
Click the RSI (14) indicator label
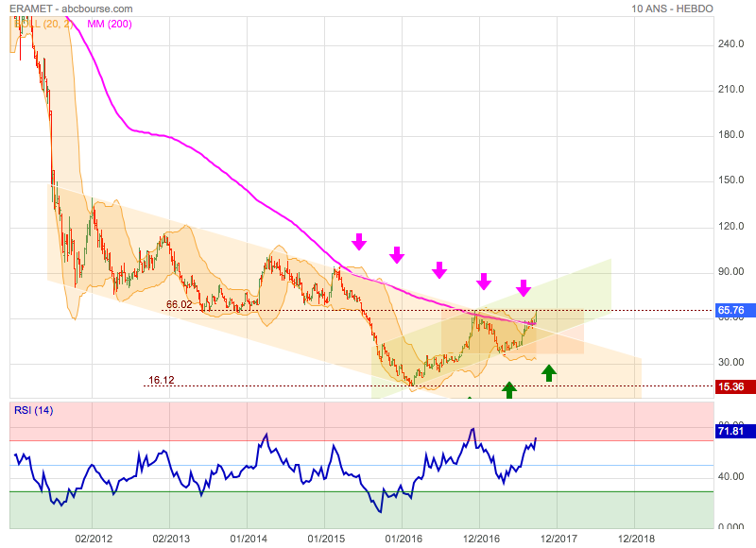(x=33, y=410)
